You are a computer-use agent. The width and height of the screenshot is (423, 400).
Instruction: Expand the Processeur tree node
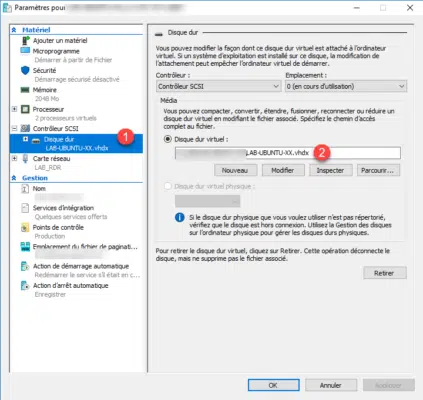point(14,109)
